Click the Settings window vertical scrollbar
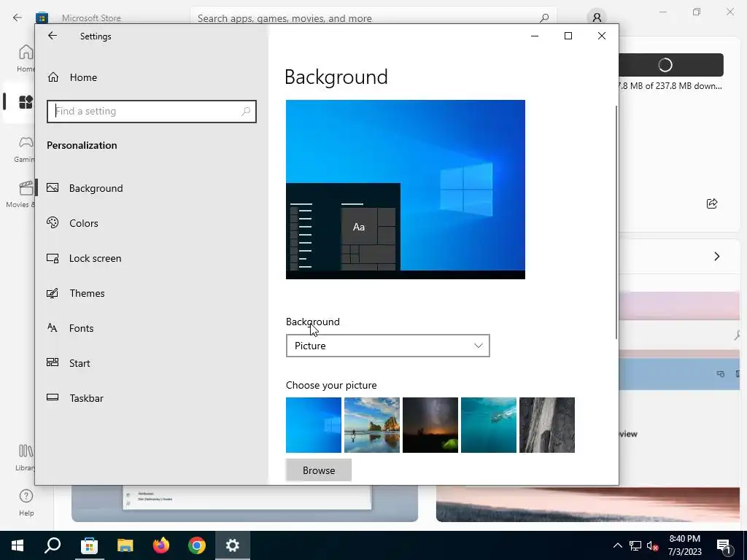 click(616, 222)
